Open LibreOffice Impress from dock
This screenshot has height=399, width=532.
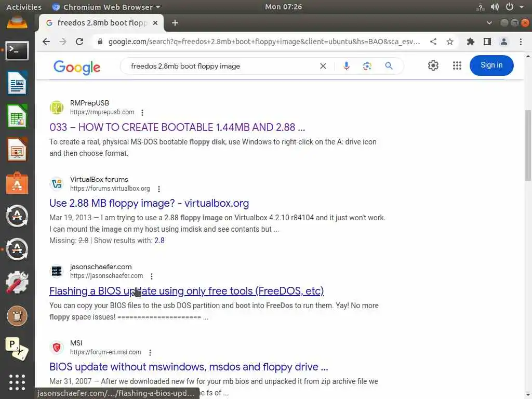pos(17,150)
